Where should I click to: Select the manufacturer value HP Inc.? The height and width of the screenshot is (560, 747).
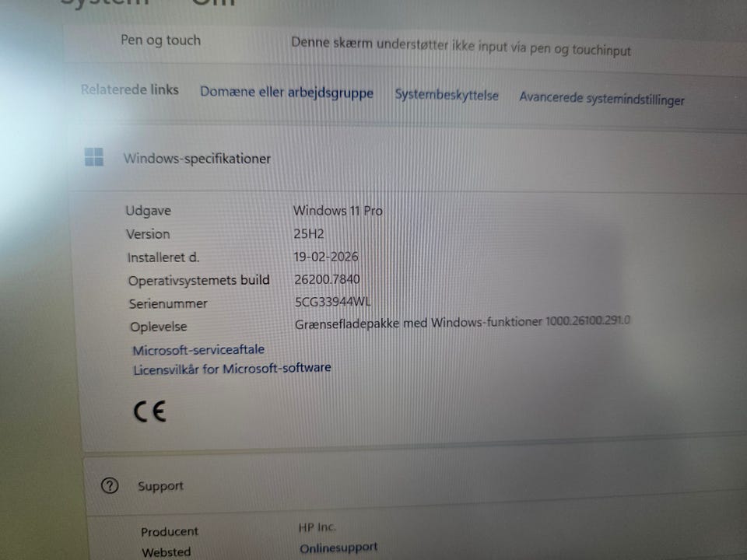[x=317, y=527]
